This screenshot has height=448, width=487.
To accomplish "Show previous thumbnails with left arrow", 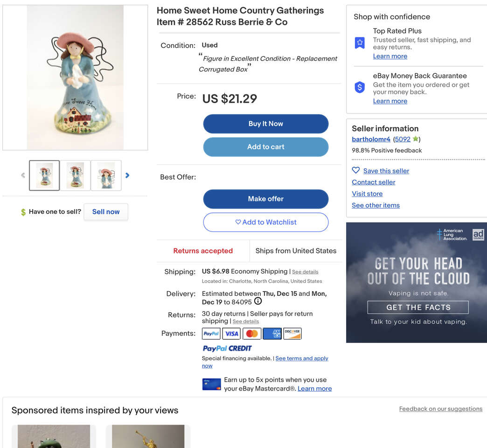I will pos(23,175).
